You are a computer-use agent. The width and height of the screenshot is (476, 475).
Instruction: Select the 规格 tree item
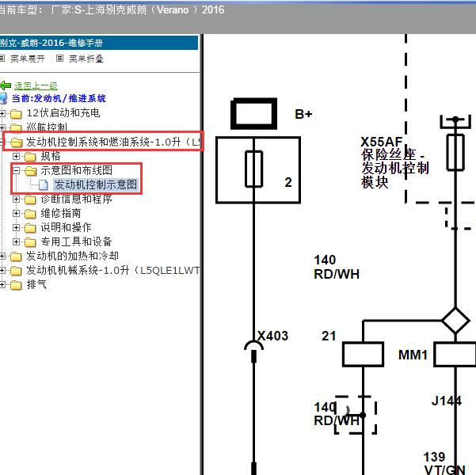(x=51, y=156)
